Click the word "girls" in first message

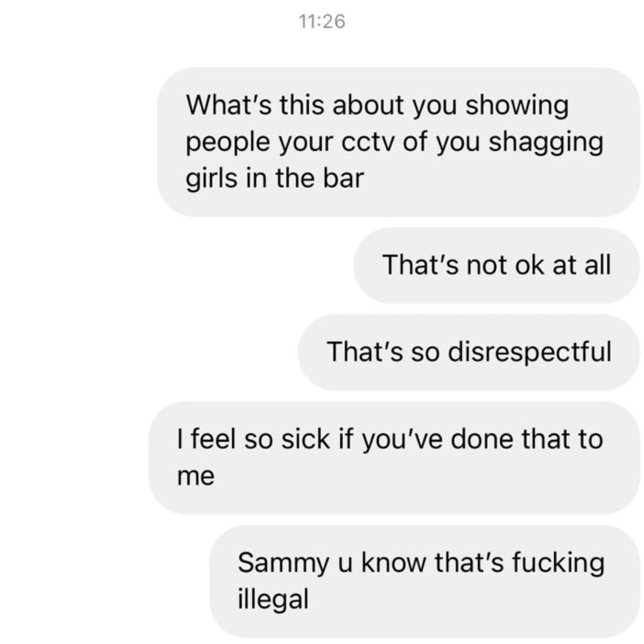click(212, 180)
